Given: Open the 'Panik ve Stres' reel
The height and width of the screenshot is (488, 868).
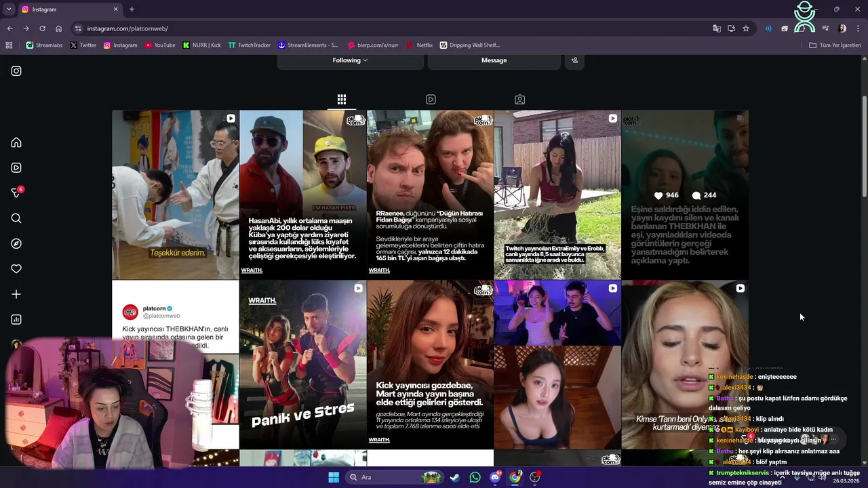Looking at the screenshot, I should pyautogui.click(x=303, y=365).
